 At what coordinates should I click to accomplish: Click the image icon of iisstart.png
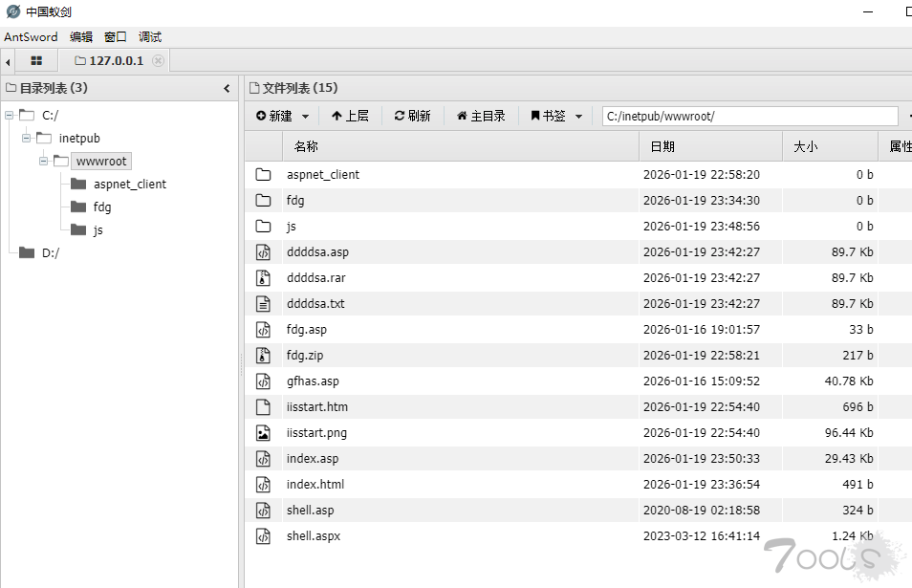(x=263, y=433)
